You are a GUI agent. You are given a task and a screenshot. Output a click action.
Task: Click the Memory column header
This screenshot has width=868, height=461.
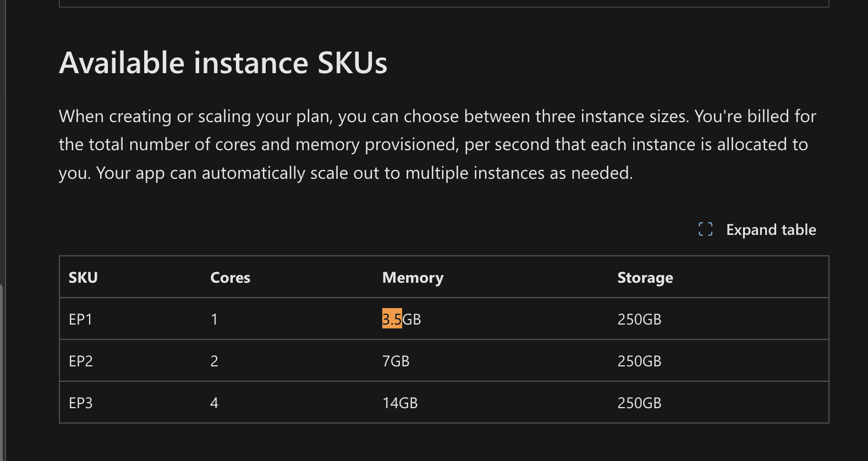tap(413, 278)
